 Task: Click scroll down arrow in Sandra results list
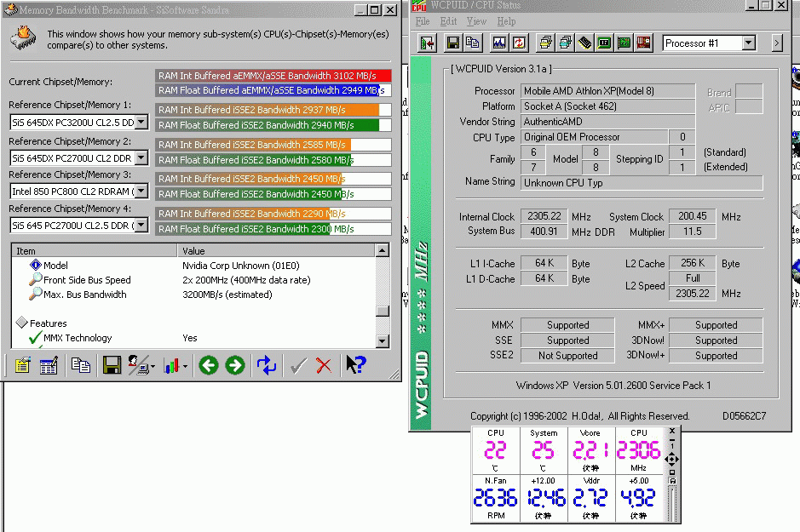click(x=383, y=341)
